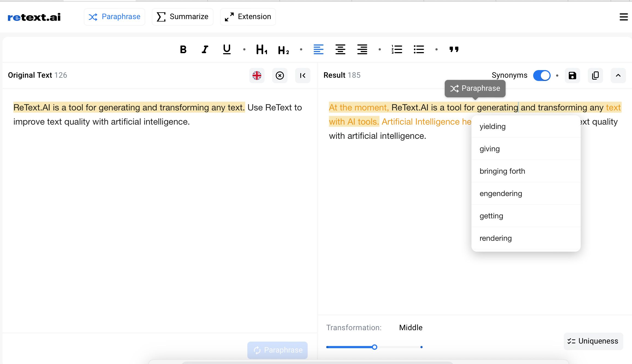This screenshot has height=364, width=632.
Task: Click 'At the moment,' in result text
Action: 359,108
